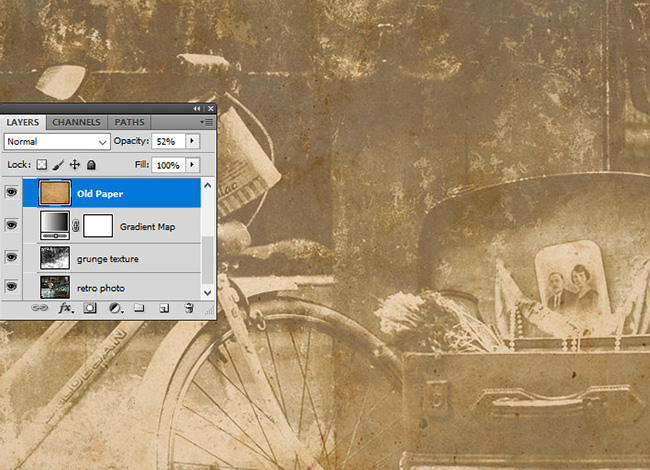Add a layer mask
This screenshot has height=470, width=650.
point(90,309)
